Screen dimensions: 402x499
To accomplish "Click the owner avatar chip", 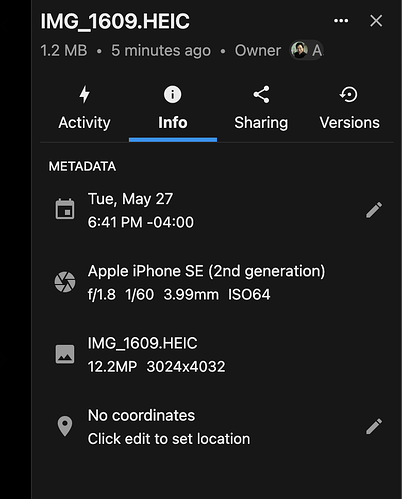I will click(306, 50).
